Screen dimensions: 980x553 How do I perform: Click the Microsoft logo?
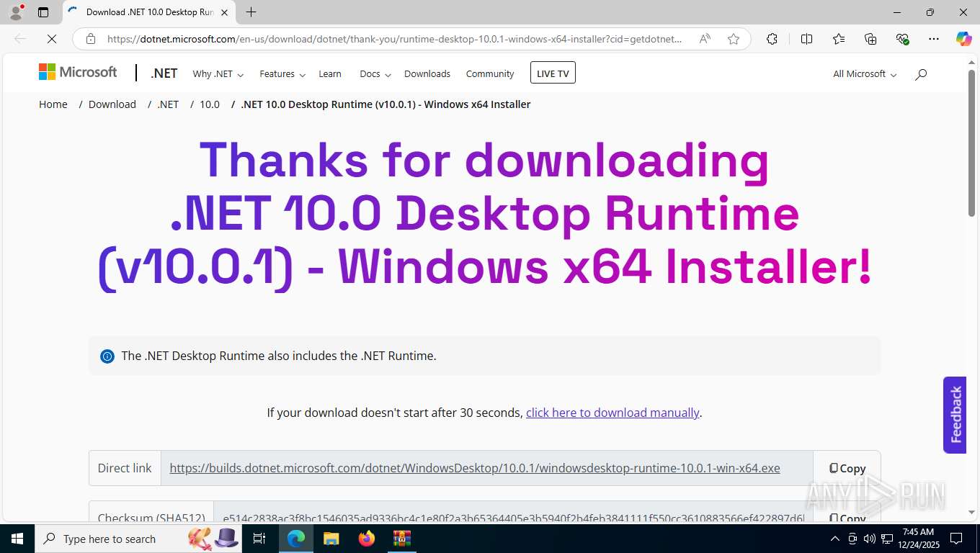point(78,72)
